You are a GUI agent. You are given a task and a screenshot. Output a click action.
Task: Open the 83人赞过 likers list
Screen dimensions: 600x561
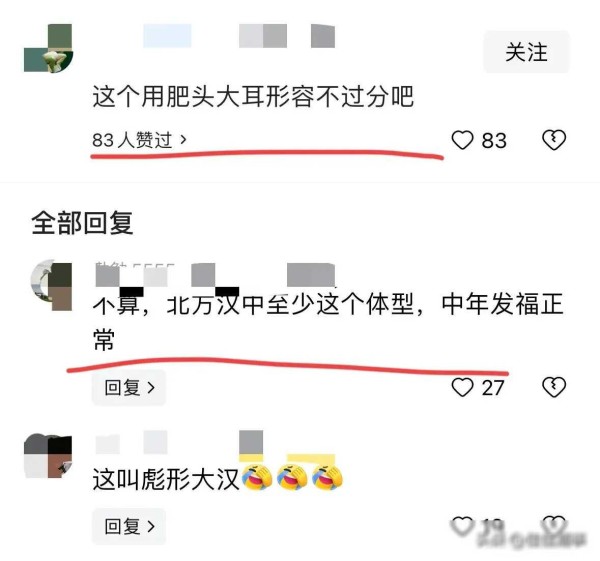(x=139, y=140)
